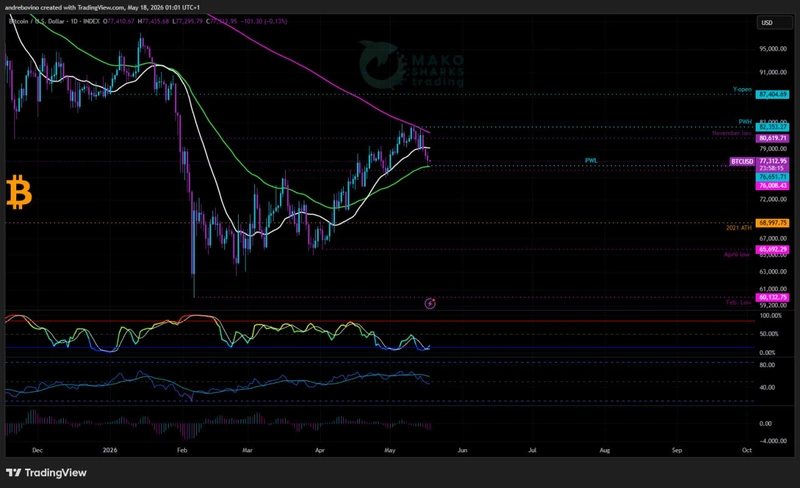Click the BTCUSD symbol price tag

pos(742,161)
